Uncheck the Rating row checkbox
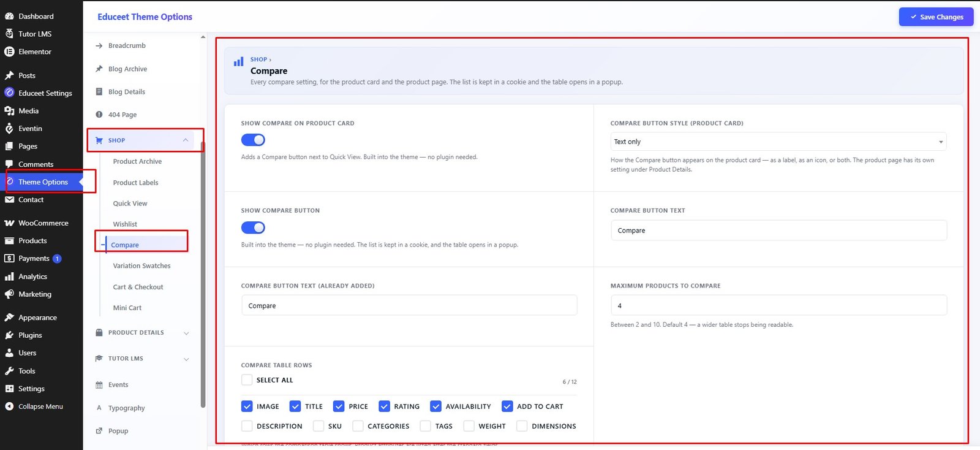 [385, 406]
